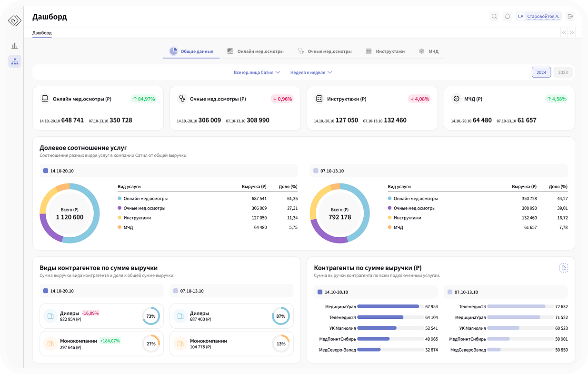Switch to Онлайн мед.осмотры tab
The width and height of the screenshot is (588, 374).
click(255, 51)
